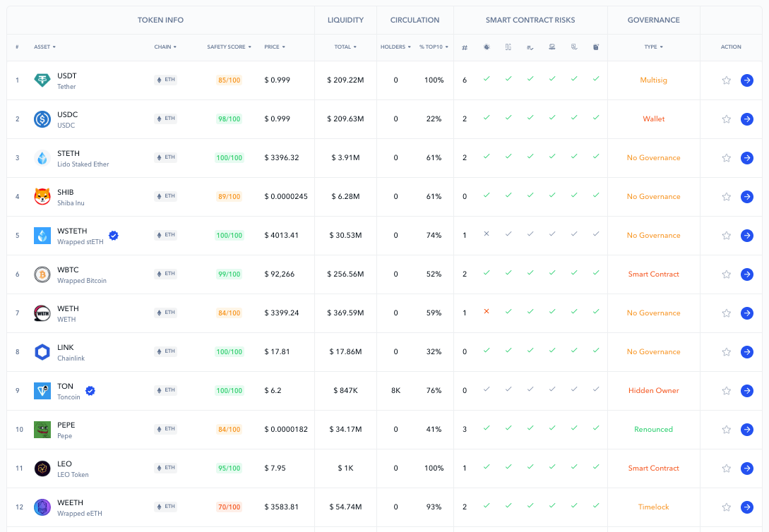Click the 85/100 safety score badge

point(229,80)
